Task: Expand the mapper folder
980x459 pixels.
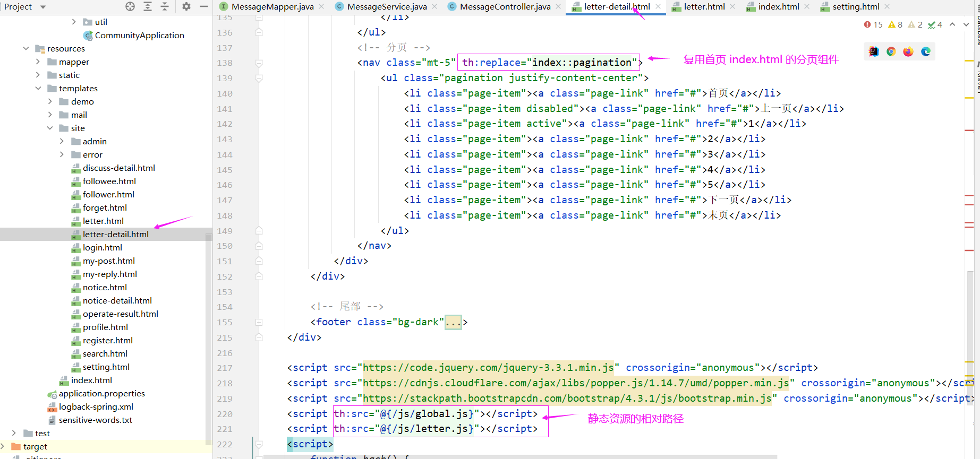Action: (x=38, y=62)
